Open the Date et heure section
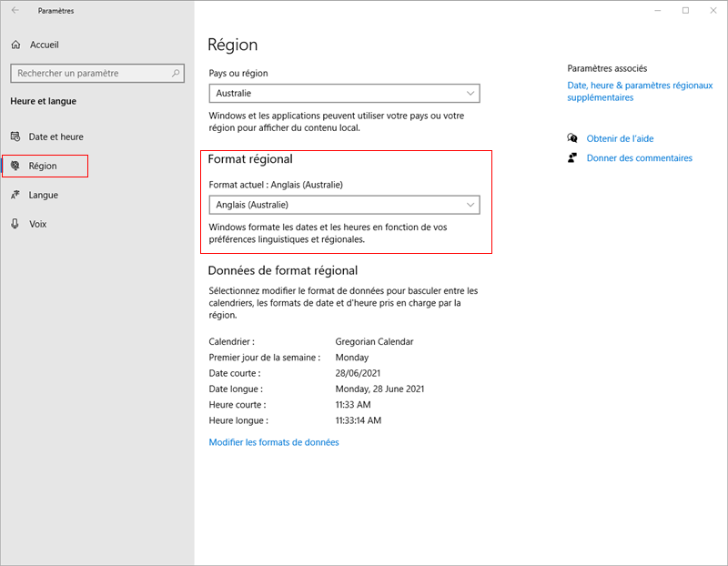The image size is (728, 566). click(56, 136)
